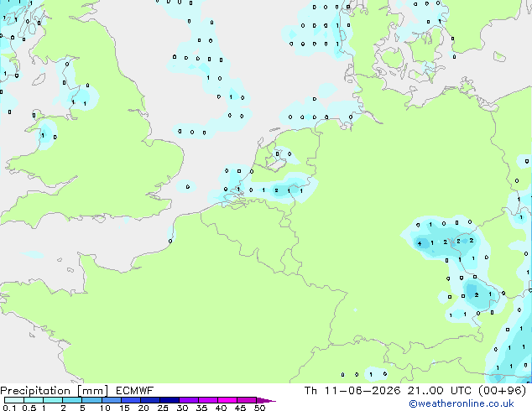Click the '50' legend label
532x411 pixels.
259,408
